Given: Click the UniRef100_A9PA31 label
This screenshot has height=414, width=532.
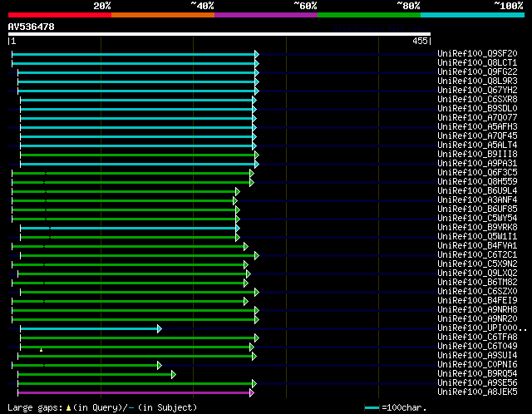Looking at the screenshot, I should (x=477, y=163).
